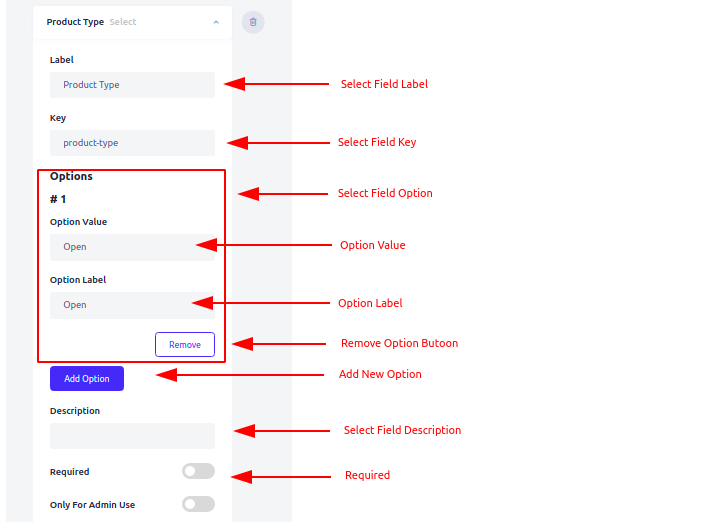
Task: Focus the Label input containing Product Type
Action: pyautogui.click(x=132, y=85)
